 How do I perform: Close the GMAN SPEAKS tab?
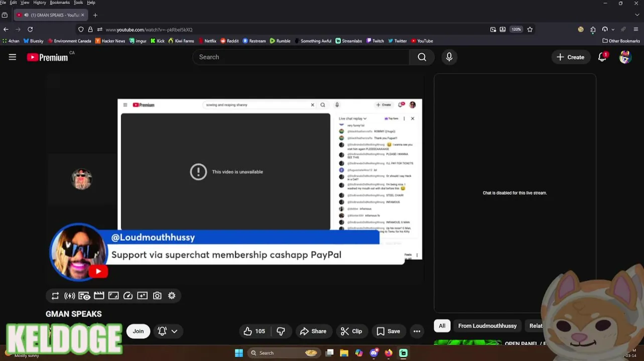click(82, 15)
